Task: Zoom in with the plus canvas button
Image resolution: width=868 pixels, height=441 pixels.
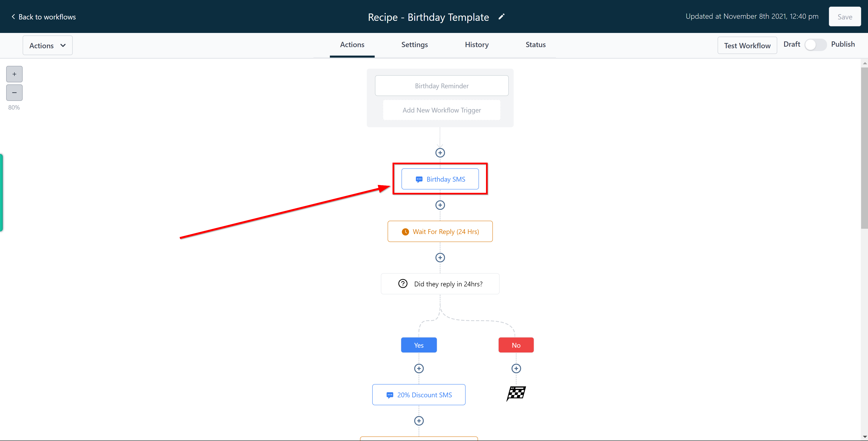Action: (x=14, y=74)
